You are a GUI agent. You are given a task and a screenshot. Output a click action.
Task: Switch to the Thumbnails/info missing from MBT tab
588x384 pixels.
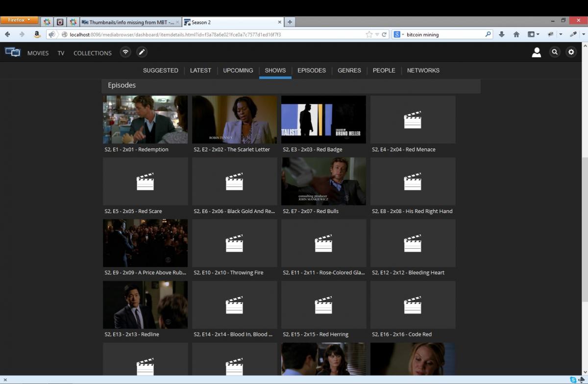pyautogui.click(x=130, y=22)
